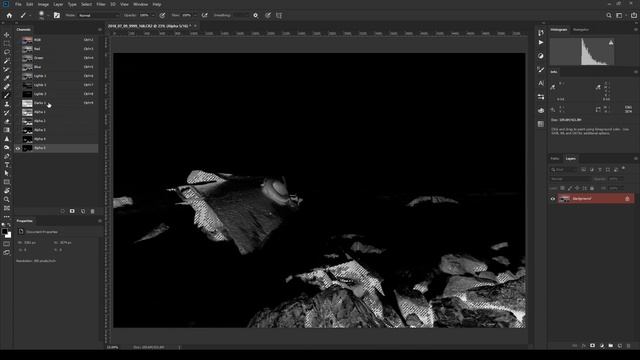
Task: Select the Zoom tool
Action: point(7,199)
